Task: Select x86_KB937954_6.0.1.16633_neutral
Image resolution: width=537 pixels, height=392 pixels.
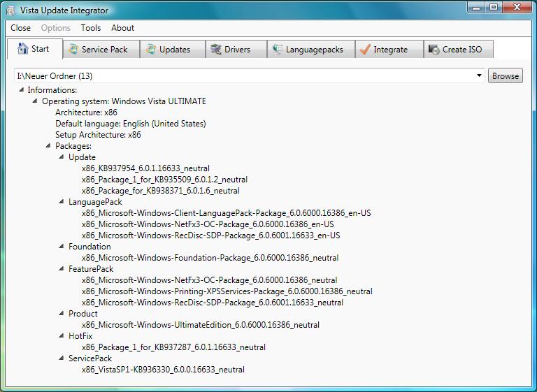Action: click(145, 168)
